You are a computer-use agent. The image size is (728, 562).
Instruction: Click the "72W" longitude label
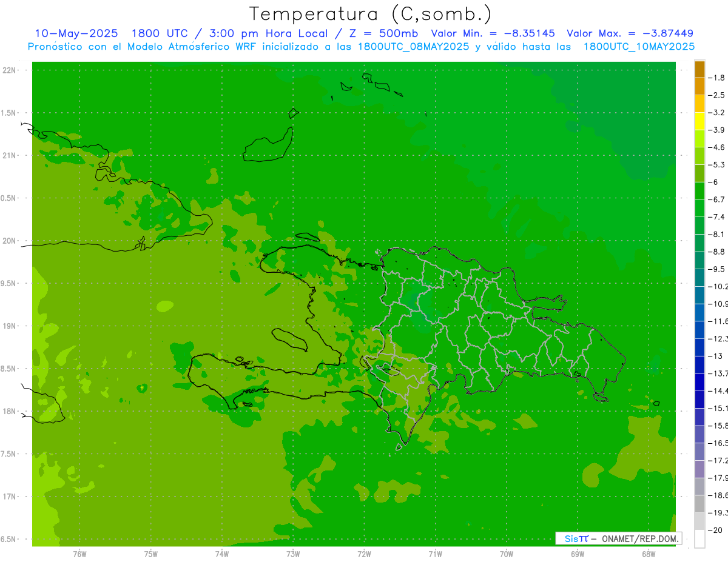click(x=364, y=554)
